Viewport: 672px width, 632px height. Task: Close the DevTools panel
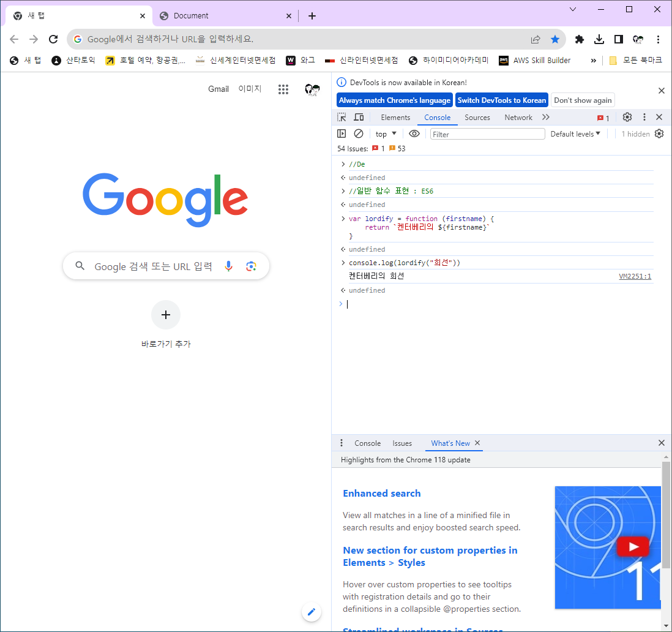click(659, 117)
